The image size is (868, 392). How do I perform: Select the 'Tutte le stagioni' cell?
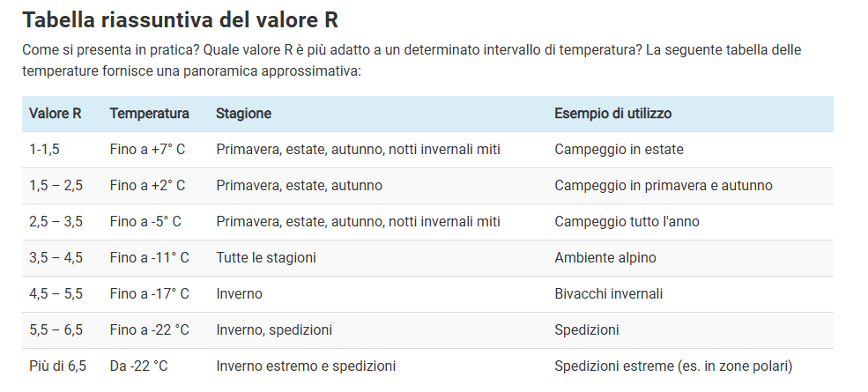point(266,258)
